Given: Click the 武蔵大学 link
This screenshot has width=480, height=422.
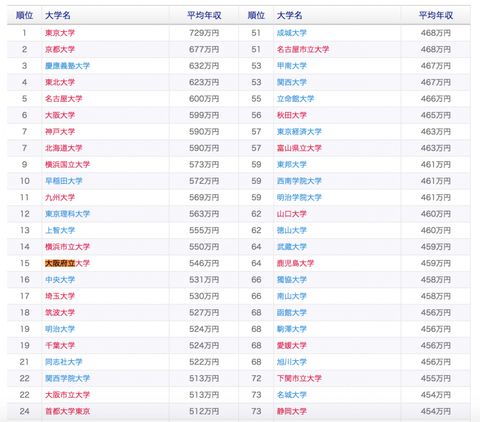Looking at the screenshot, I should (292, 247).
